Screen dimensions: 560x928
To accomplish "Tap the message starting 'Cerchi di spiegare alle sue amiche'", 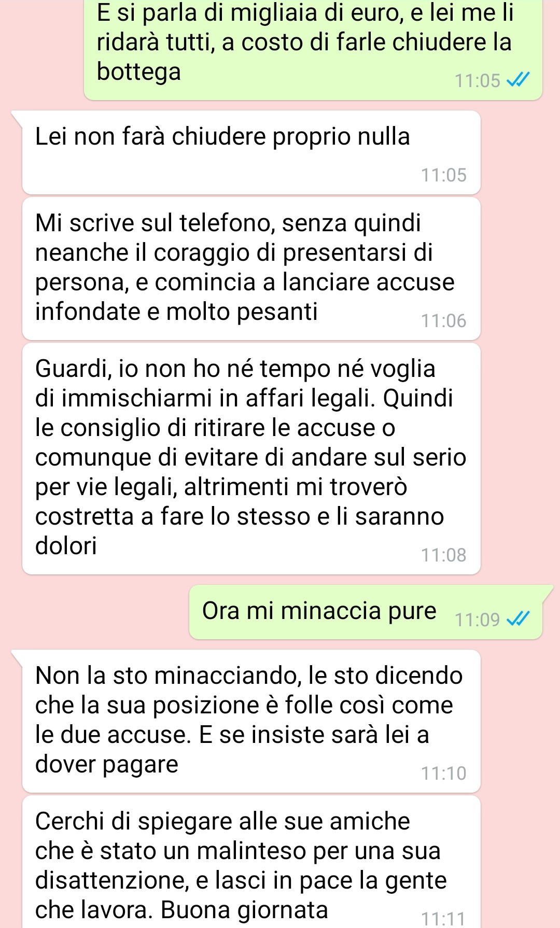I will pos(251,862).
